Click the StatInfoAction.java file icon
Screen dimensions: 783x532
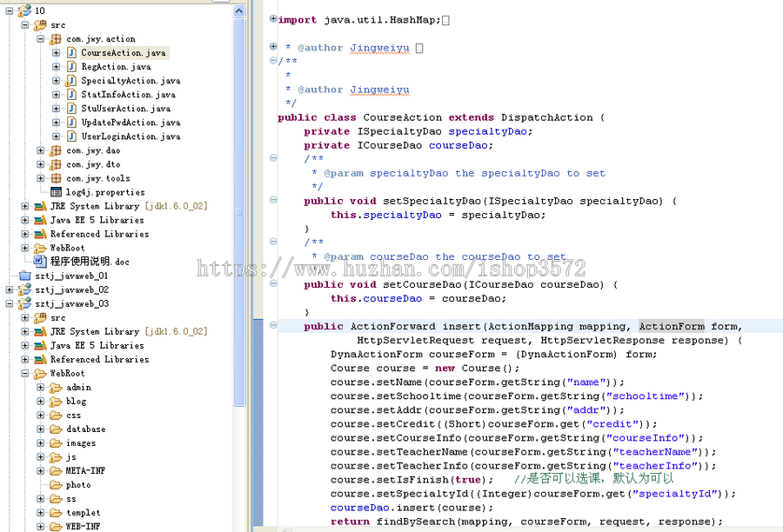tap(71, 95)
